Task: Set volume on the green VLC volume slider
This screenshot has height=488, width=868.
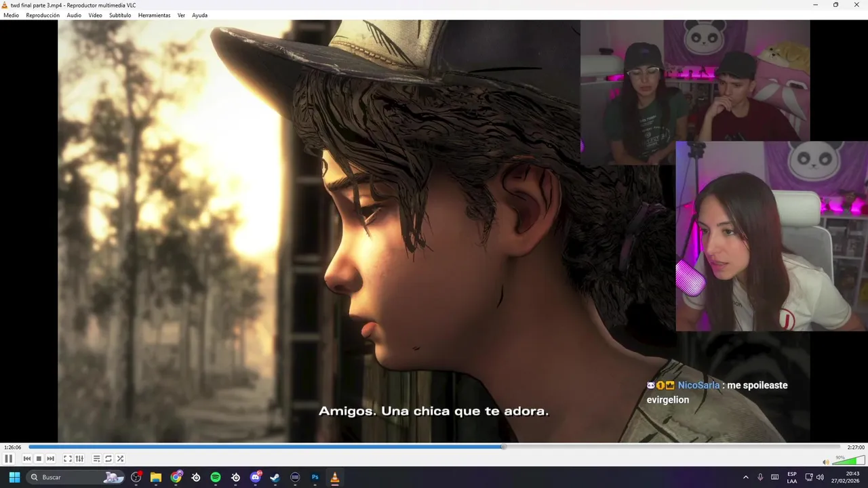Action: pos(848,461)
